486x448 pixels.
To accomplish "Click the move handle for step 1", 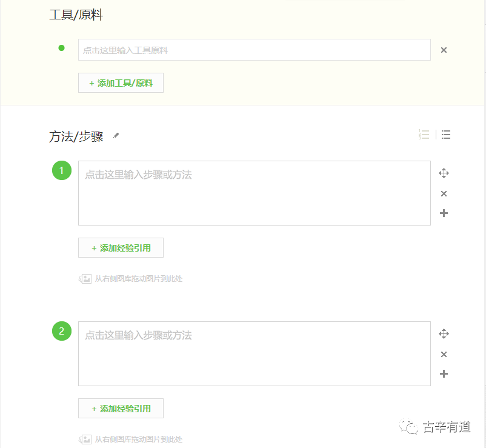I will [444, 173].
